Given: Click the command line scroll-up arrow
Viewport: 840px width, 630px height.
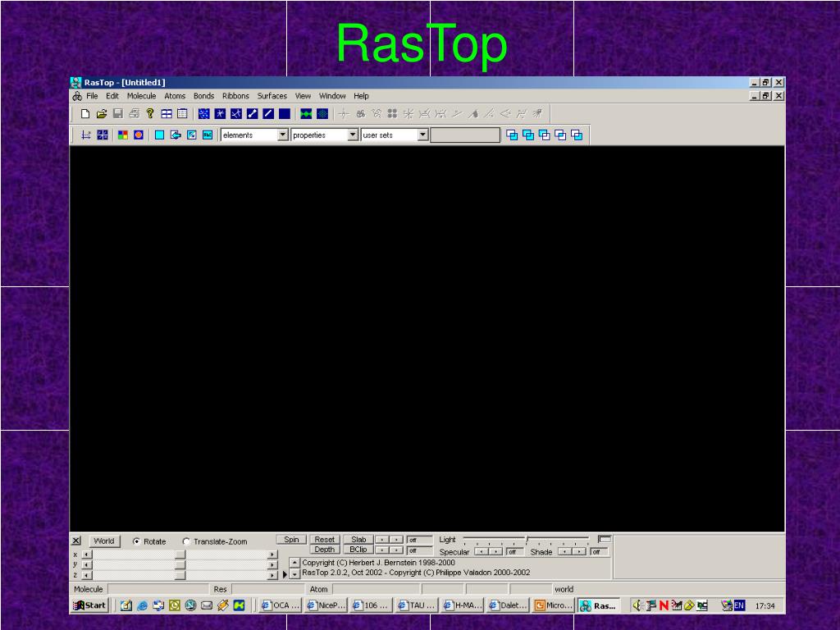Looking at the screenshot, I should pos(294,563).
